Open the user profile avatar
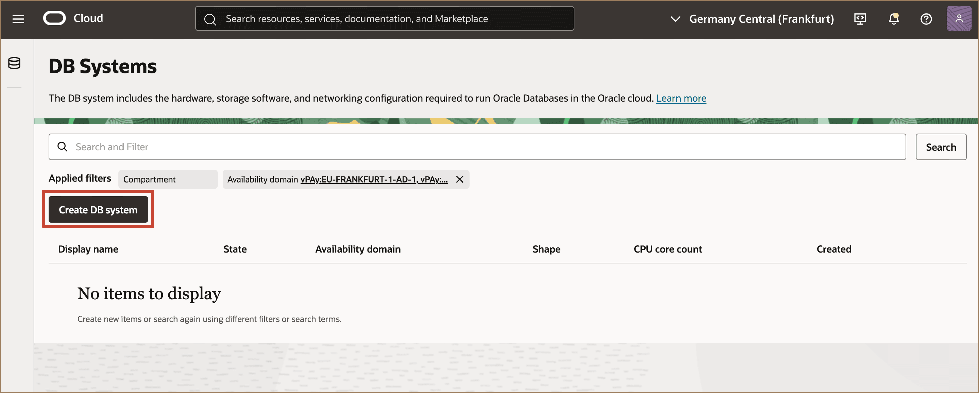The width and height of the screenshot is (980, 394). [x=959, y=19]
